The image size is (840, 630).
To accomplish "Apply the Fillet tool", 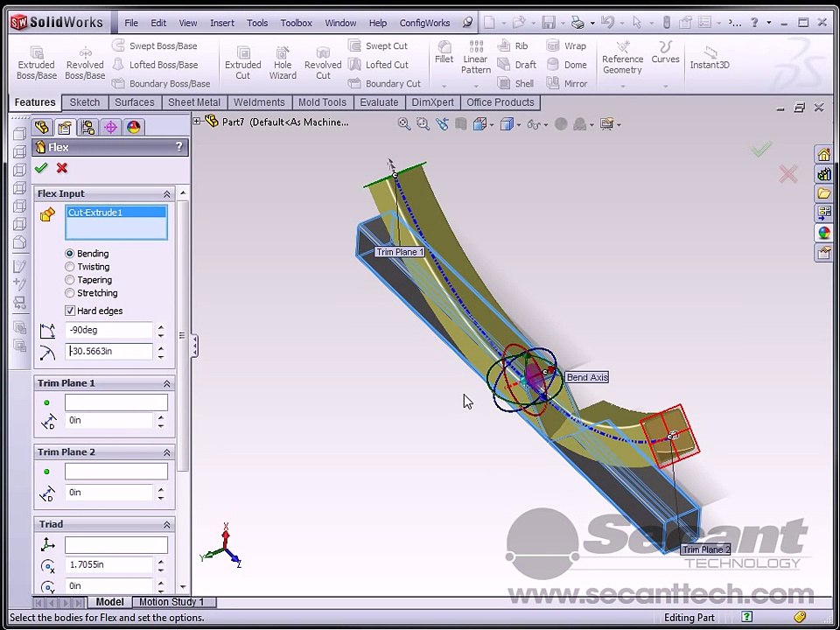I will pos(444,52).
